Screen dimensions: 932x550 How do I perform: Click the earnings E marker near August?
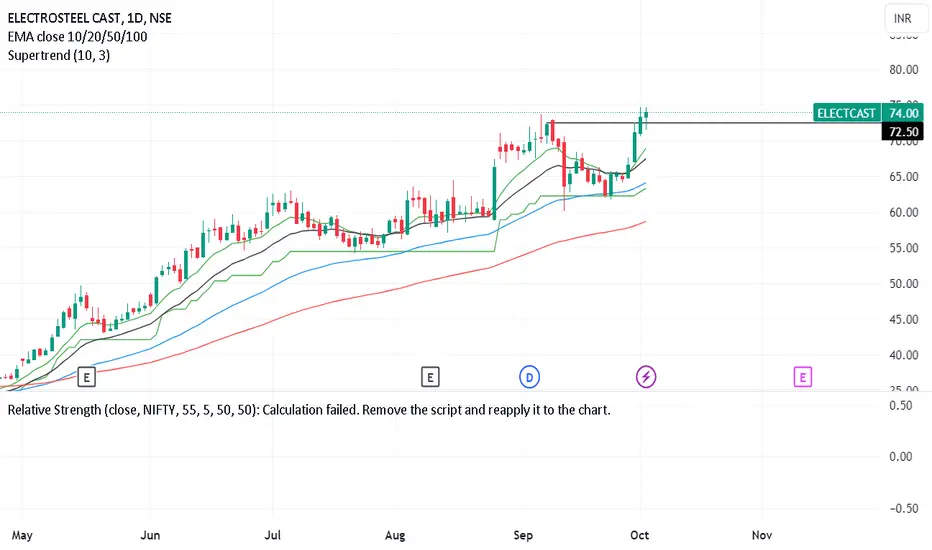[x=430, y=377]
